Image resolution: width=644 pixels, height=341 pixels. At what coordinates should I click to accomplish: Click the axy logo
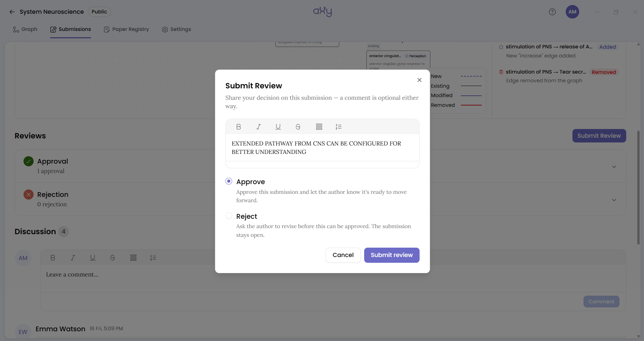pyautogui.click(x=323, y=11)
